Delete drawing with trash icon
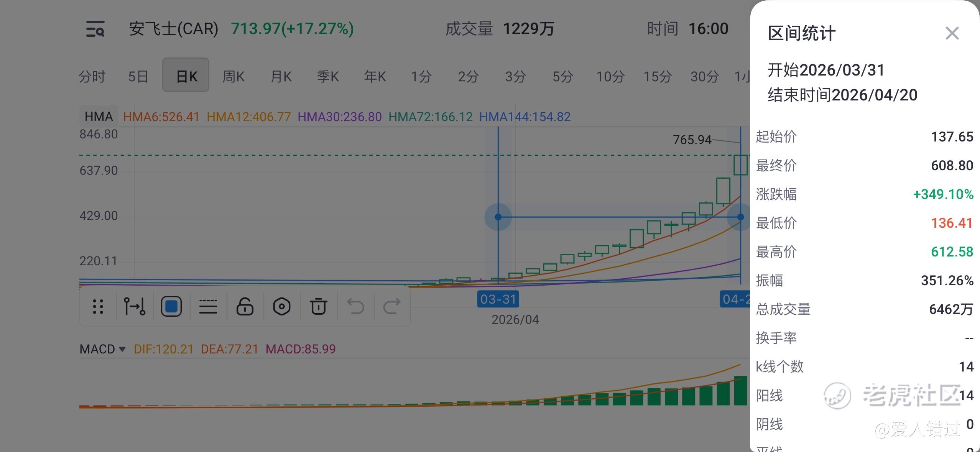The height and width of the screenshot is (452, 980). [x=318, y=306]
